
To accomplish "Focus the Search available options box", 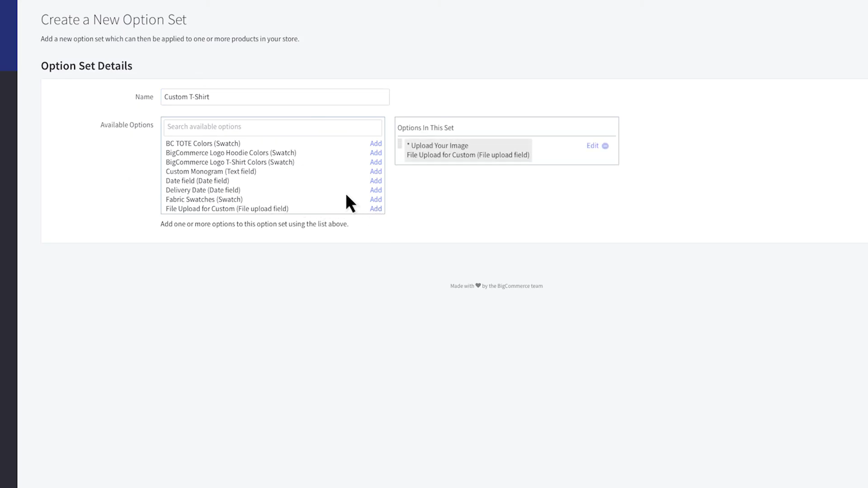I will [x=273, y=127].
